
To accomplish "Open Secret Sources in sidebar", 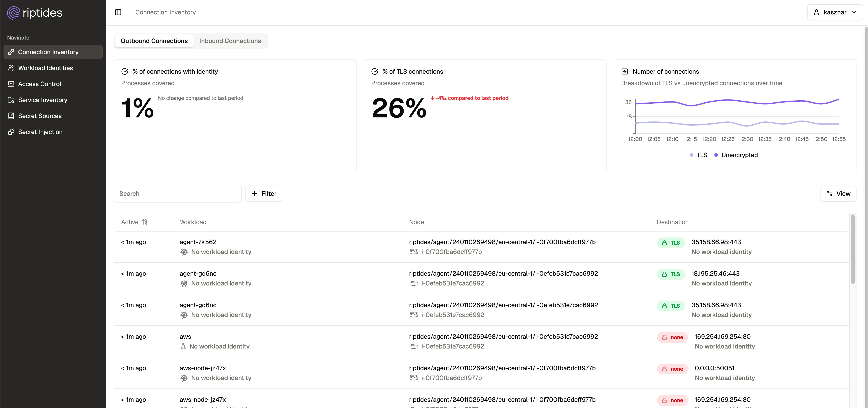I will pos(40,116).
